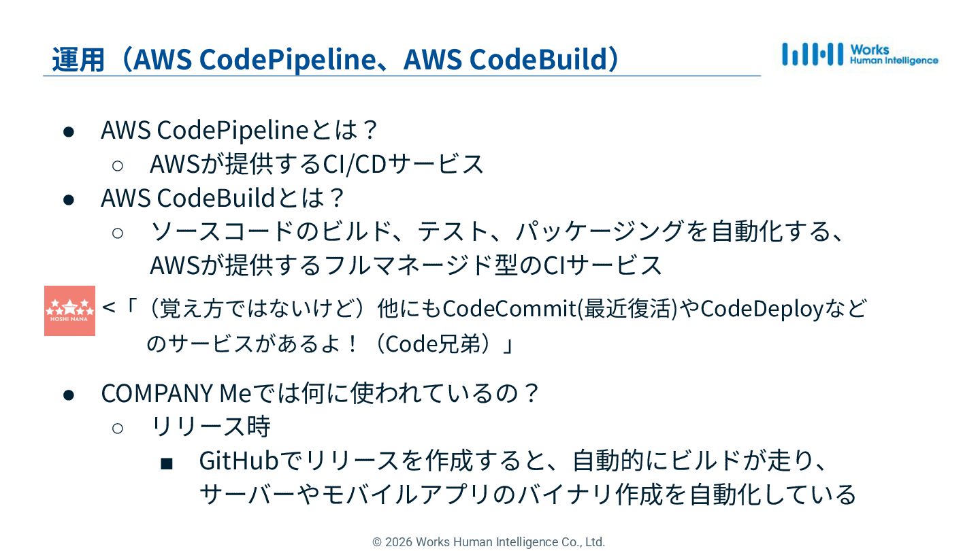Click the AWS CodeBuildとは？ heading text
Image resolution: width=980 pixels, height=551 pixels.
(x=223, y=198)
